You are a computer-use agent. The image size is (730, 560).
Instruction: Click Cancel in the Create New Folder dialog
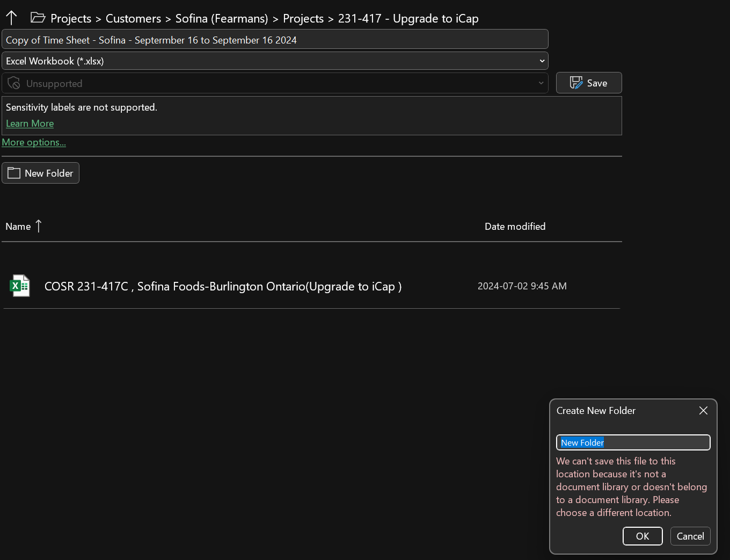pyautogui.click(x=690, y=536)
